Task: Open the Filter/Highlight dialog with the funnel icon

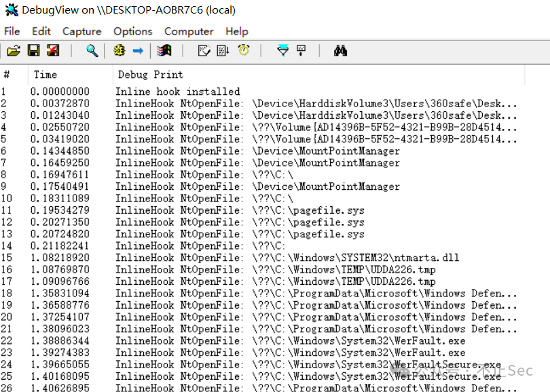Action: [x=282, y=50]
